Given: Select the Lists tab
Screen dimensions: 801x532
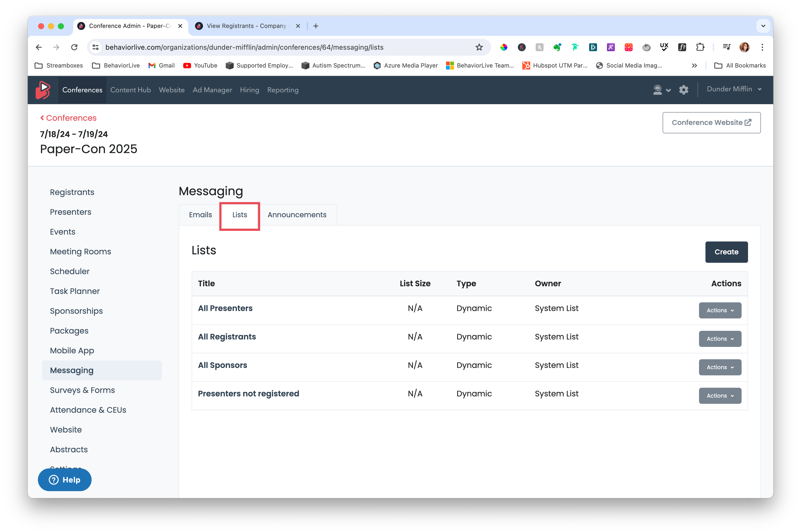Looking at the screenshot, I should (240, 215).
